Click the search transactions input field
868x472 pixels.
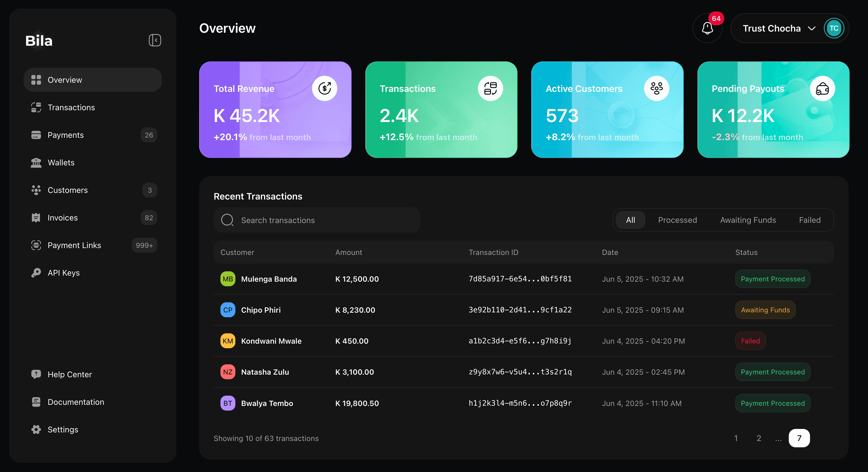(x=317, y=220)
